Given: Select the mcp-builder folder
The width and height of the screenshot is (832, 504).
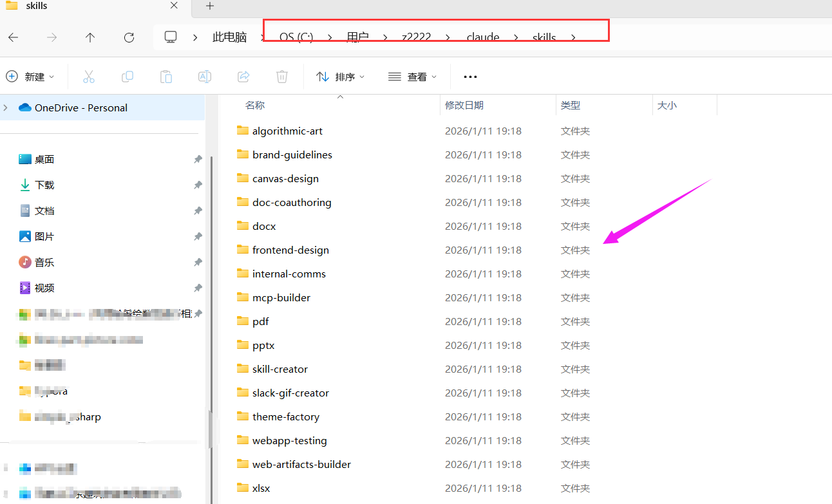Looking at the screenshot, I should pos(281,297).
